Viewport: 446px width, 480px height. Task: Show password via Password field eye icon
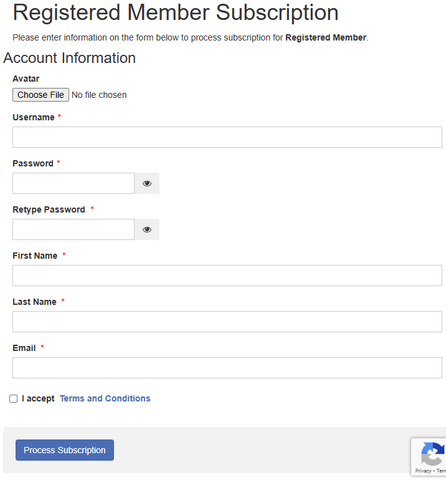[x=147, y=183]
